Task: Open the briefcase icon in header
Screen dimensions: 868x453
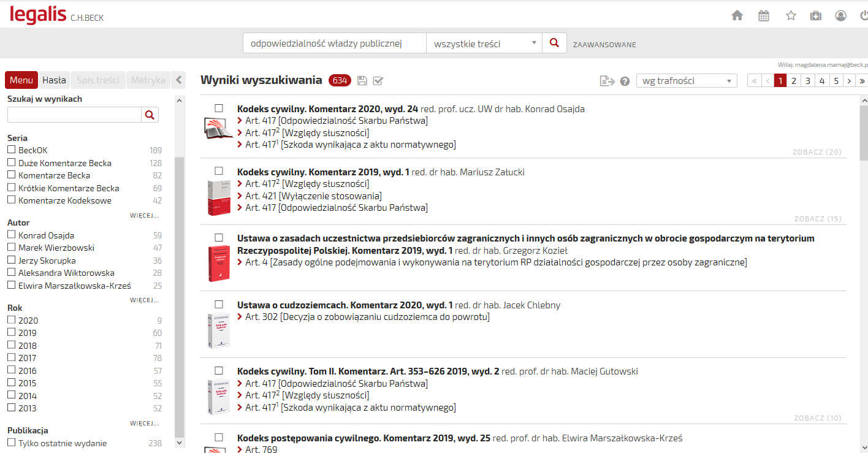Action: pyautogui.click(x=815, y=15)
